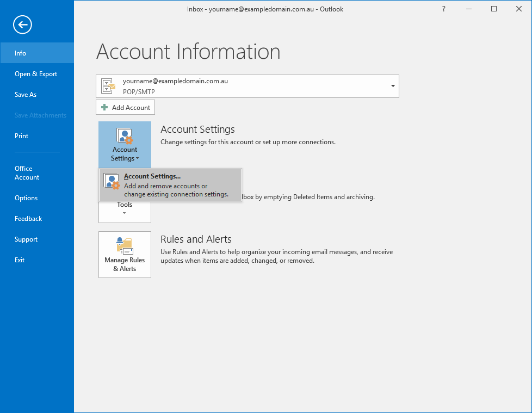Expand the email account selector dropdown arrow
532x413 pixels.
click(393, 86)
